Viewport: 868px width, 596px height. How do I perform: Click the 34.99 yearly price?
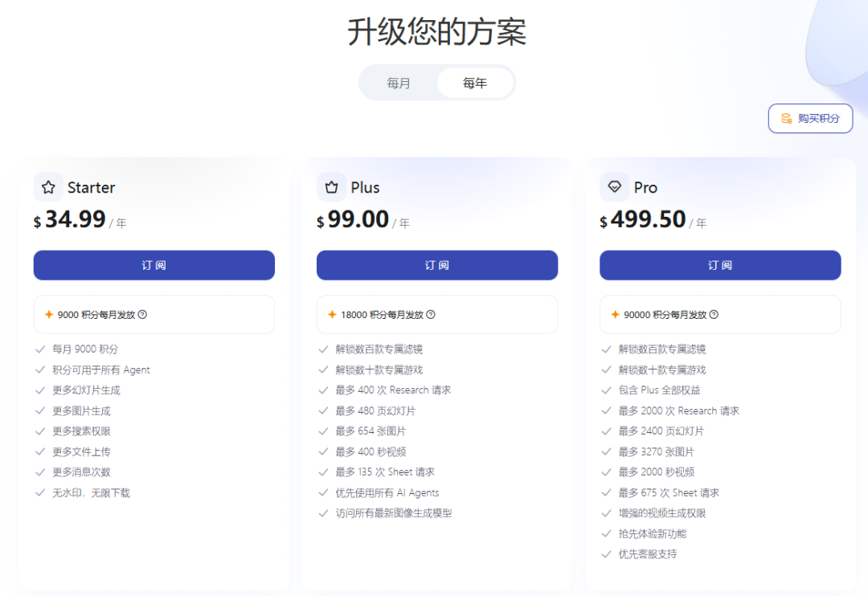point(76,219)
